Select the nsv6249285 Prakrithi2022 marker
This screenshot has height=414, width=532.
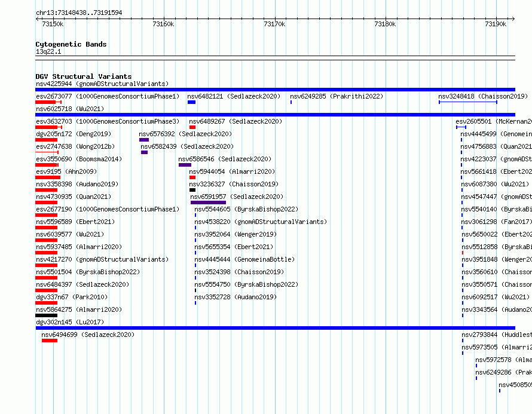(291, 102)
